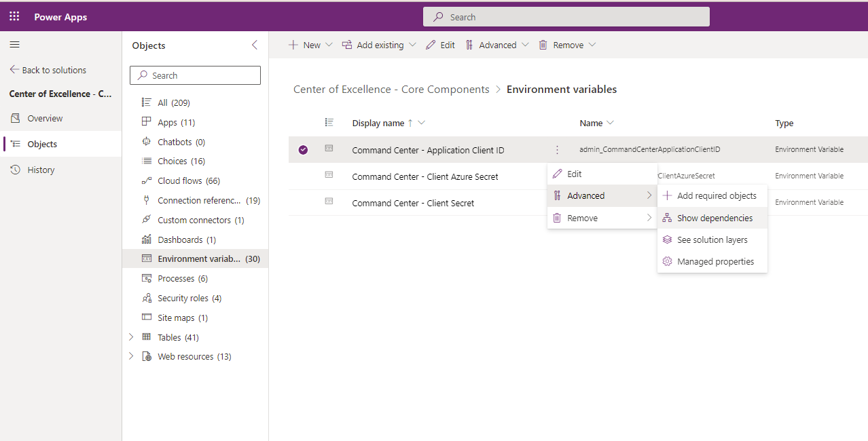Click the search field in the Objects panel
This screenshot has width=868, height=441.
tap(195, 75)
